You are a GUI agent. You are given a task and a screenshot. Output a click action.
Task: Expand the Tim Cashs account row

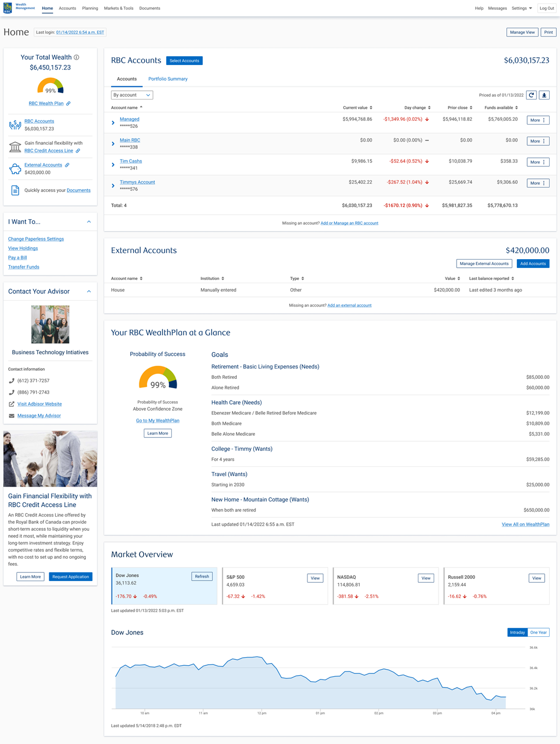(113, 165)
